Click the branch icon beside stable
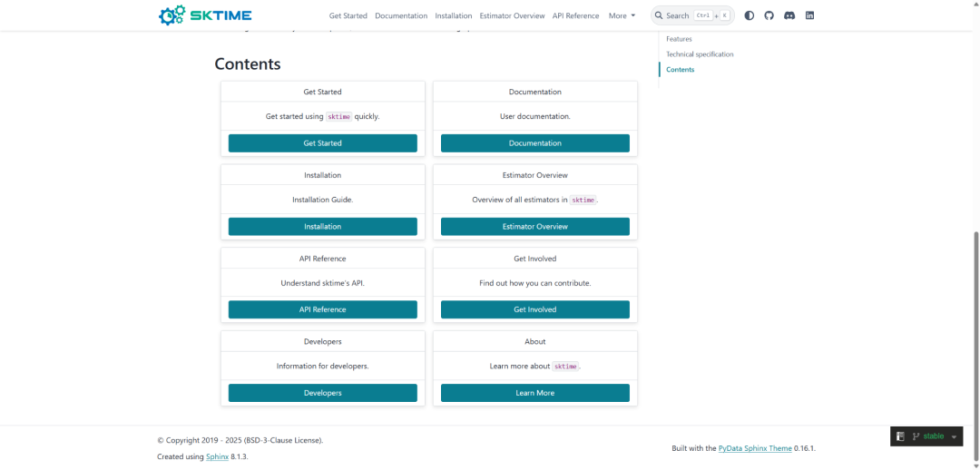The width and height of the screenshot is (980, 470). coord(916,436)
